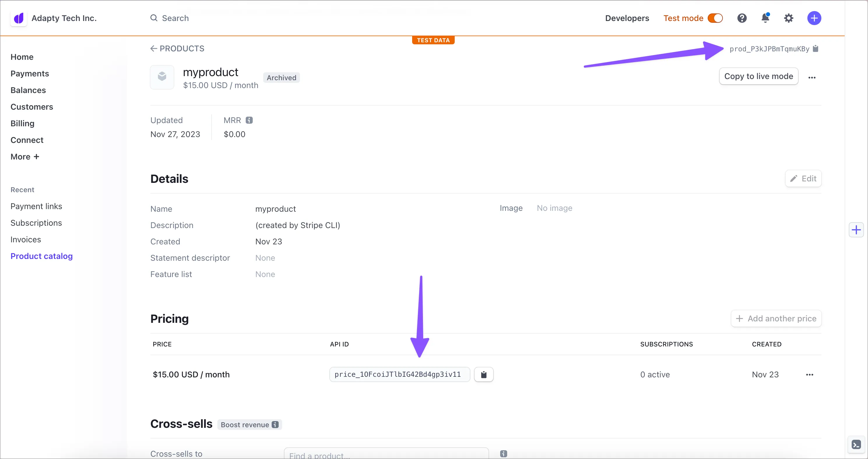Go back to PRODUCTS list

[x=177, y=48]
